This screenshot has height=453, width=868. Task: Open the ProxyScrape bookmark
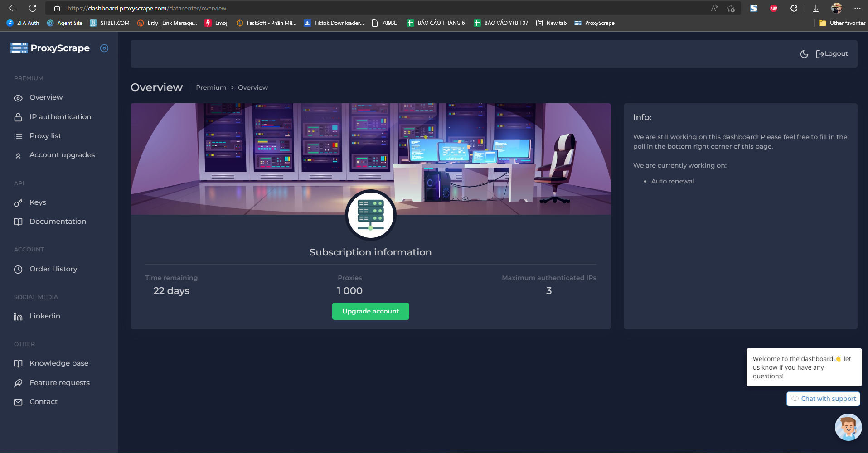pos(594,23)
